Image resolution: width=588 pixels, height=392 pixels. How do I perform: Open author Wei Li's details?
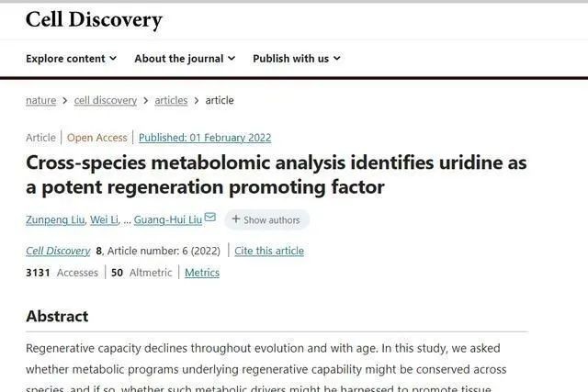[x=104, y=219]
